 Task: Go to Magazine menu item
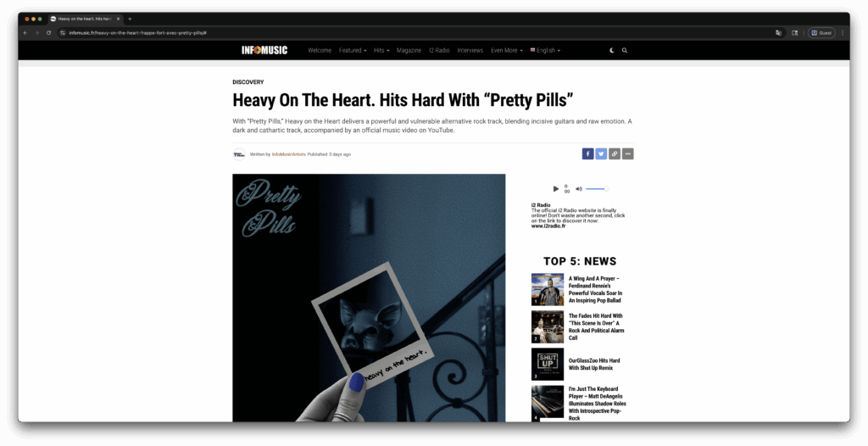409,50
